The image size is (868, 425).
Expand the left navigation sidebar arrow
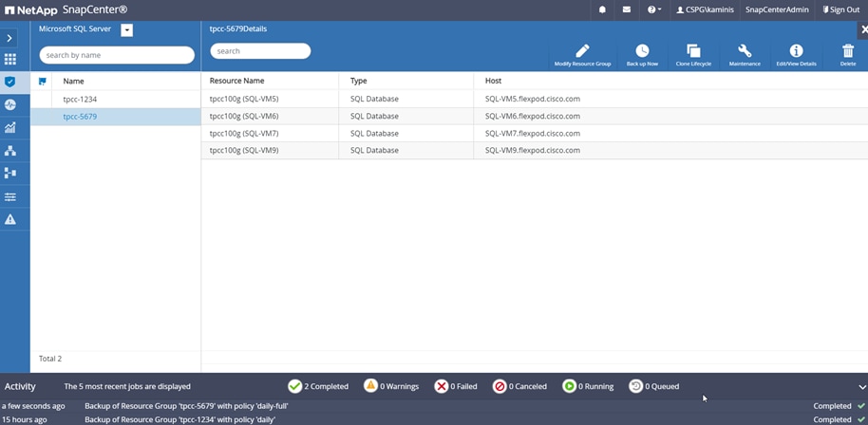[9, 38]
